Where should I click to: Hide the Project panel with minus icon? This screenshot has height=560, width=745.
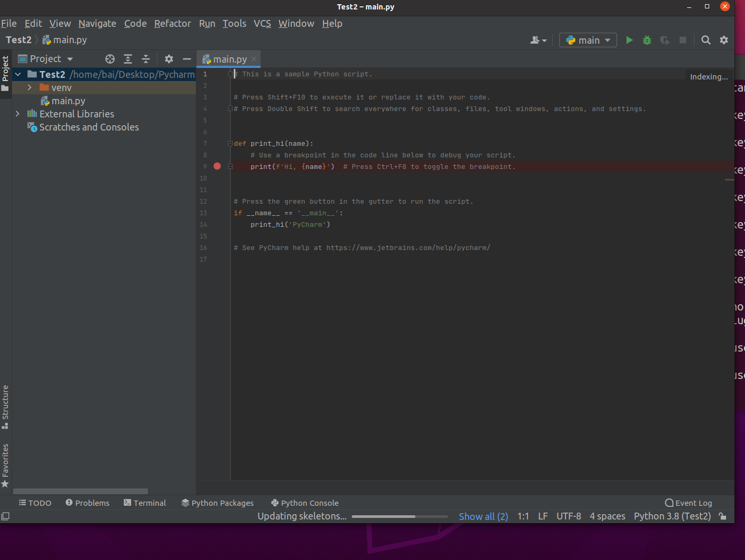click(x=187, y=59)
